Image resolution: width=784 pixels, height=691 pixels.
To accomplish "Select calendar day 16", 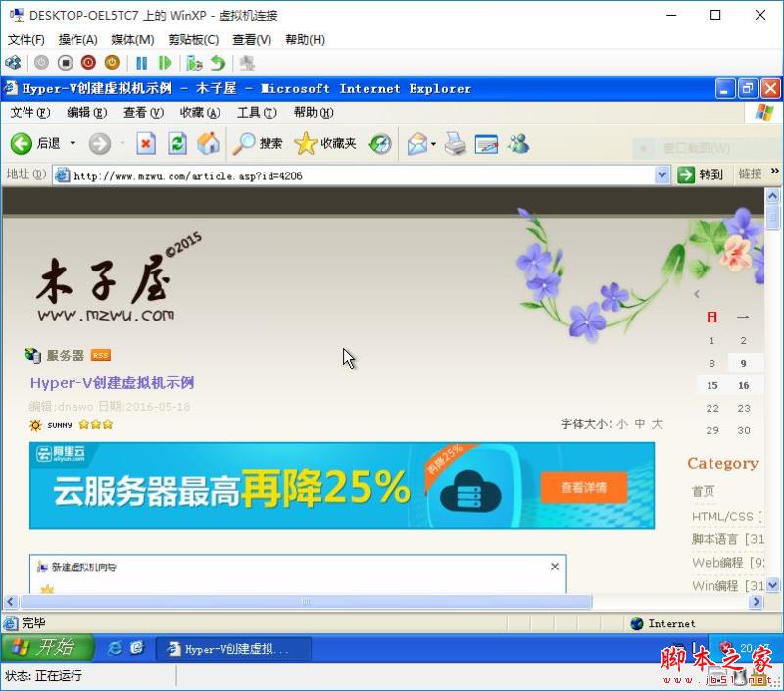I will click(x=744, y=385).
